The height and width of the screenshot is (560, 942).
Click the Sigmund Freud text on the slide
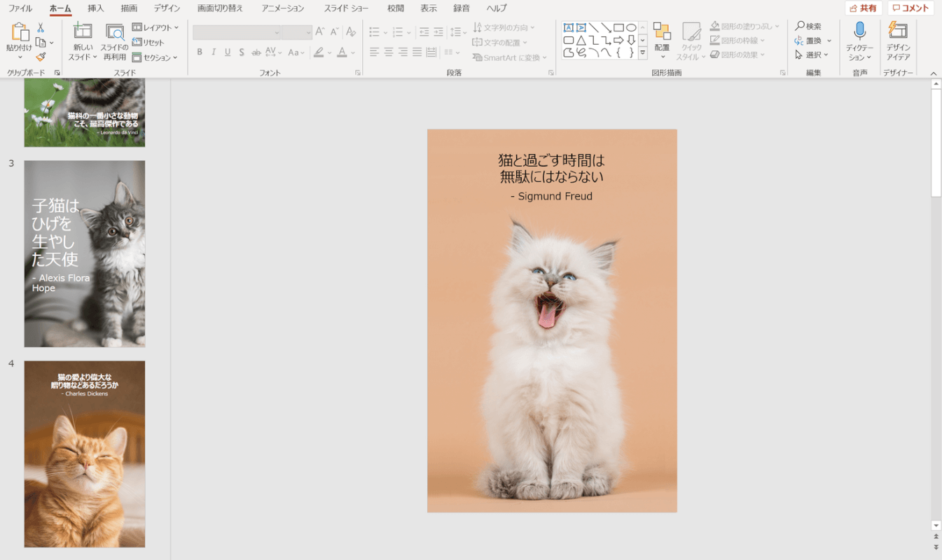551,196
